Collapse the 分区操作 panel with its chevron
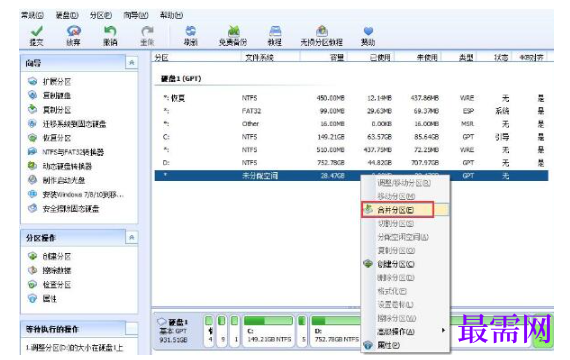The height and width of the screenshot is (360, 570). (132, 237)
